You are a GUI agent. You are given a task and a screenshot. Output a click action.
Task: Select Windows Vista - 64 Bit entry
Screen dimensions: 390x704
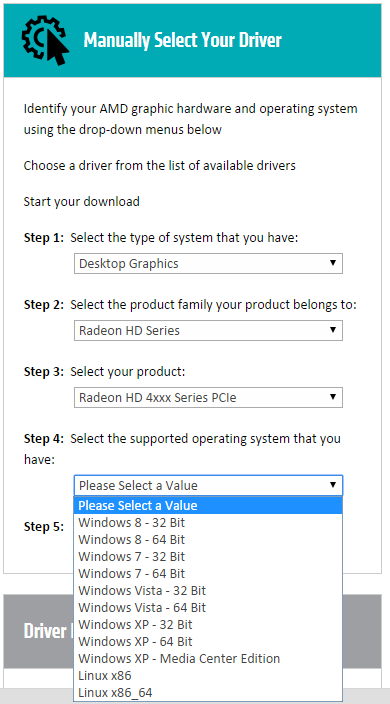pos(208,608)
